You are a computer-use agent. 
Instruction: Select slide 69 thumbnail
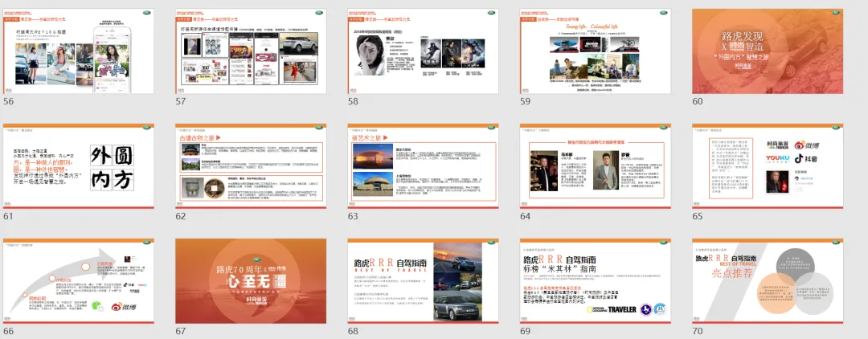click(595, 281)
